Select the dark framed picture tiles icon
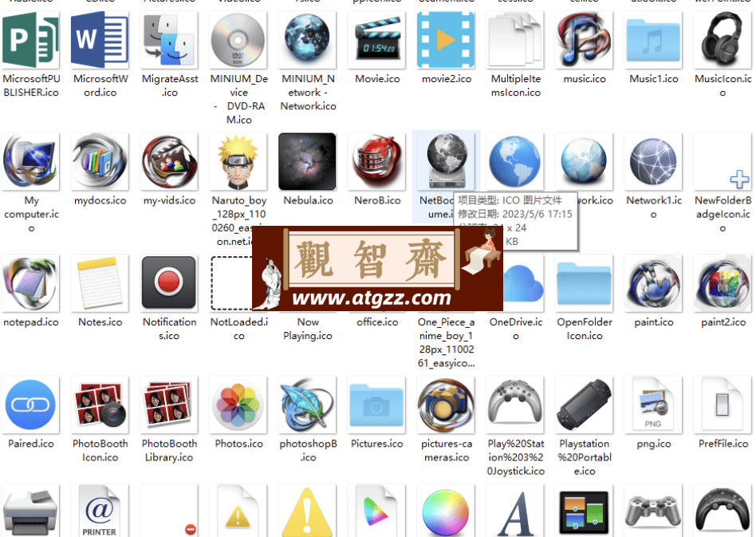Screen dimensions: 756x537 tap(585, 511)
